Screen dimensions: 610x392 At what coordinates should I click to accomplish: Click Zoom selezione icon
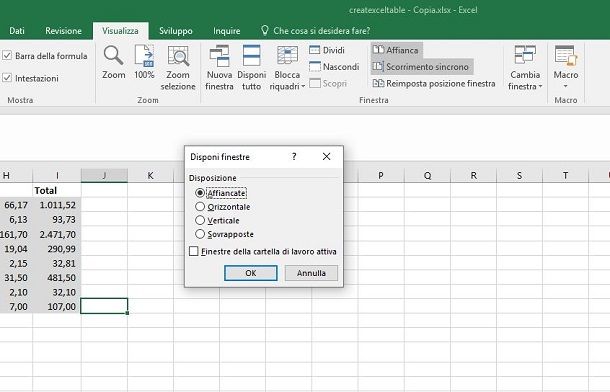[x=178, y=68]
